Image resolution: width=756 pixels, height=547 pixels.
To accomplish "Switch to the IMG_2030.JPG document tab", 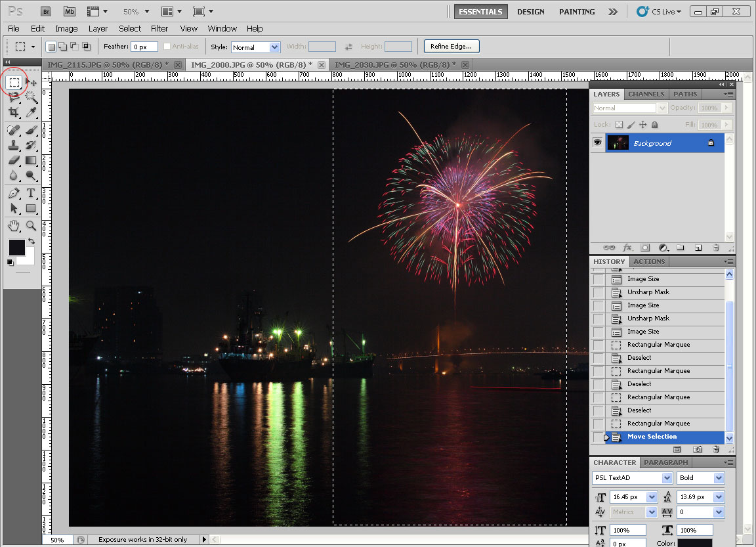I will pos(395,64).
